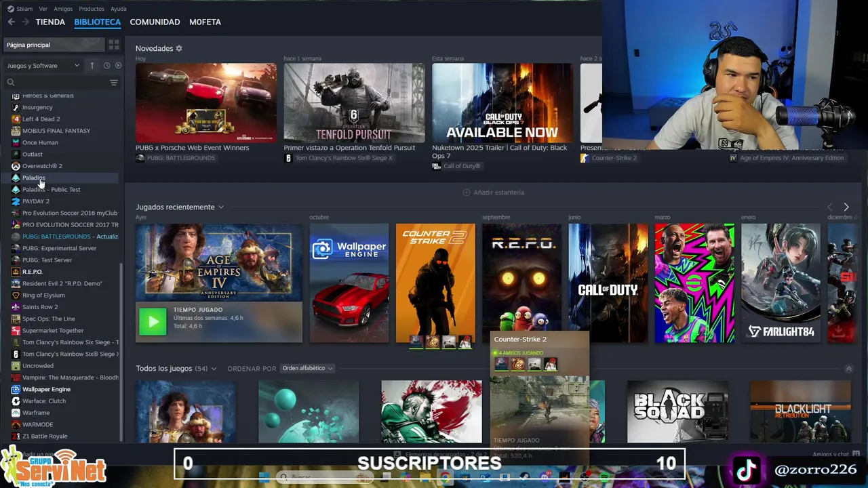Click Overwatch 2 icon in game list
The height and width of the screenshot is (488, 868).
point(16,166)
